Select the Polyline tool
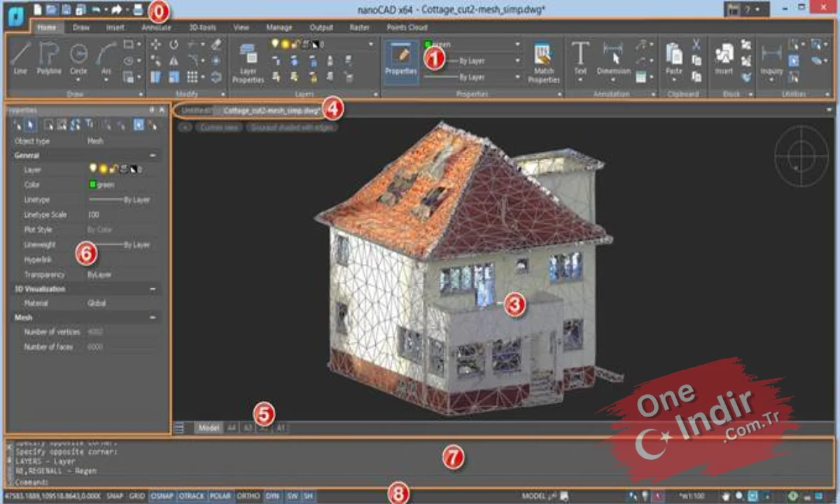840x504 pixels. point(49,59)
